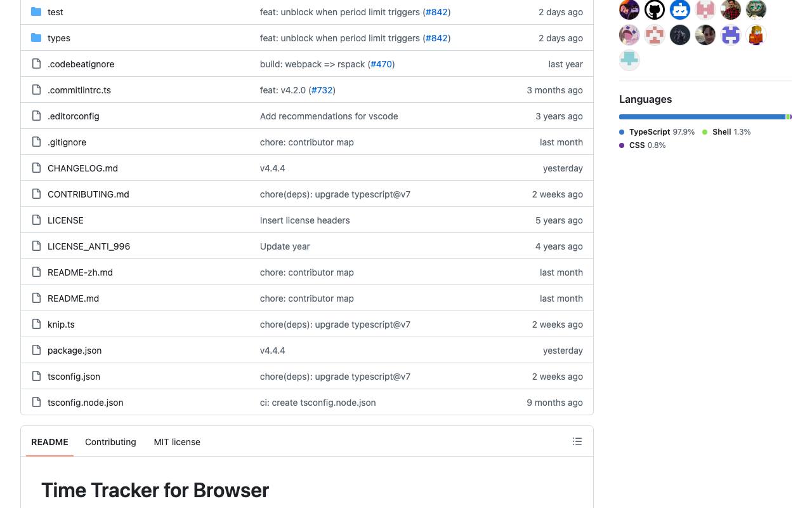Open the README outline list icon

577,441
